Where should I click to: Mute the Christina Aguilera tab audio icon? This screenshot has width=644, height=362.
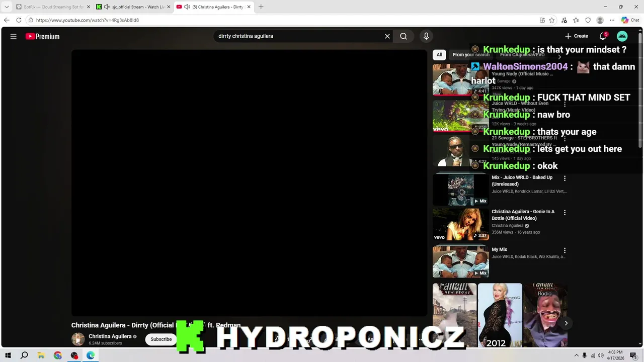coord(187,7)
